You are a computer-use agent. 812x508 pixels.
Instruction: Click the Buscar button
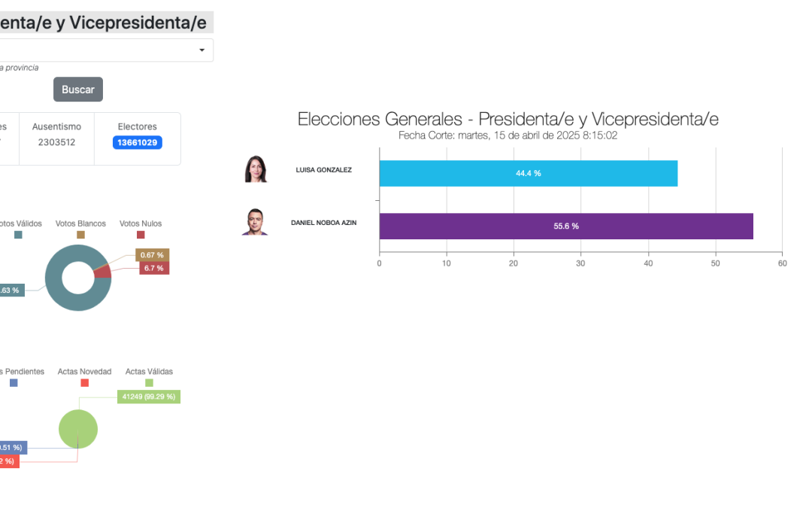click(78, 89)
